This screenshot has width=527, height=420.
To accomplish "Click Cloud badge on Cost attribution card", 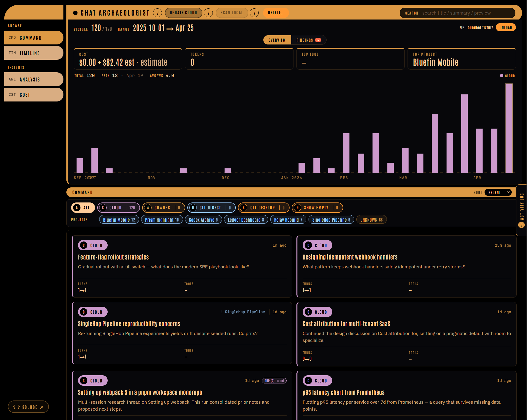I will [317, 312].
